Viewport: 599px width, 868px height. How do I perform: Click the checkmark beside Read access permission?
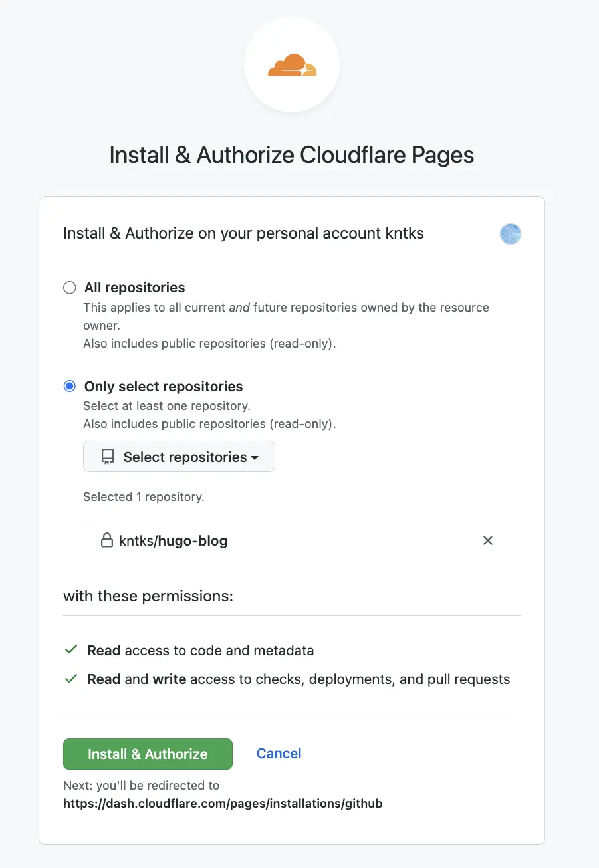70,650
